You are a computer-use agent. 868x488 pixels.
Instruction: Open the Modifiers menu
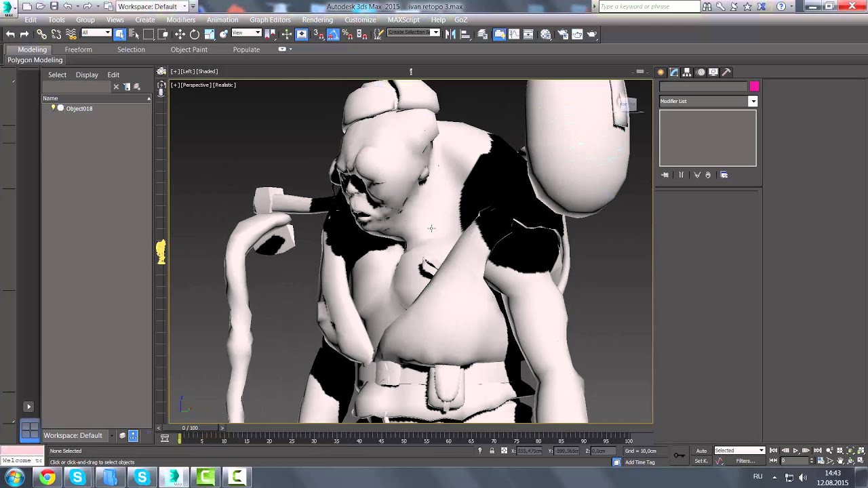point(181,20)
